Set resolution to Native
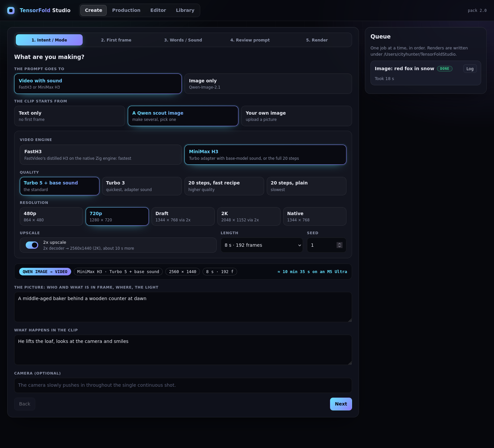494x448 pixels. [x=315, y=216]
